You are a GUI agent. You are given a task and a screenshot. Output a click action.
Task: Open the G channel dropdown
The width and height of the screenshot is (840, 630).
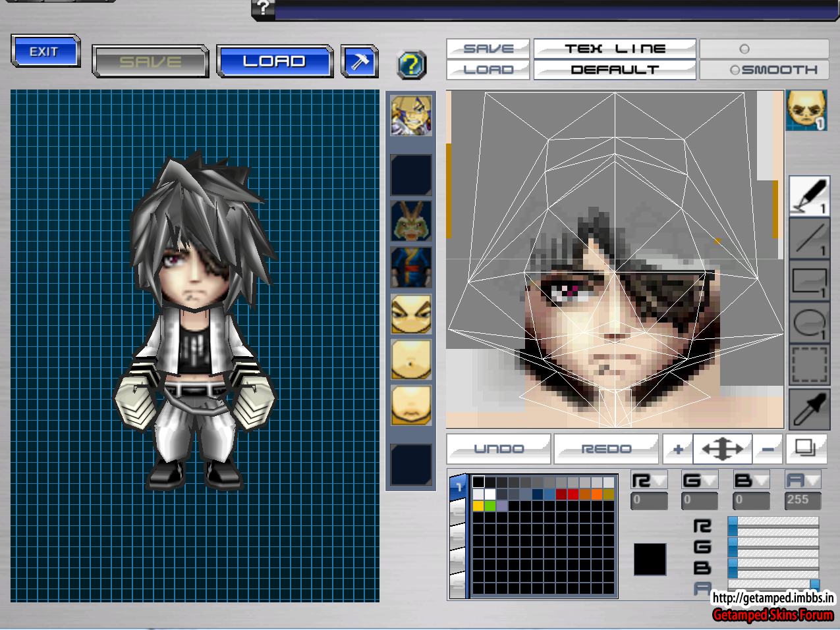[x=700, y=480]
